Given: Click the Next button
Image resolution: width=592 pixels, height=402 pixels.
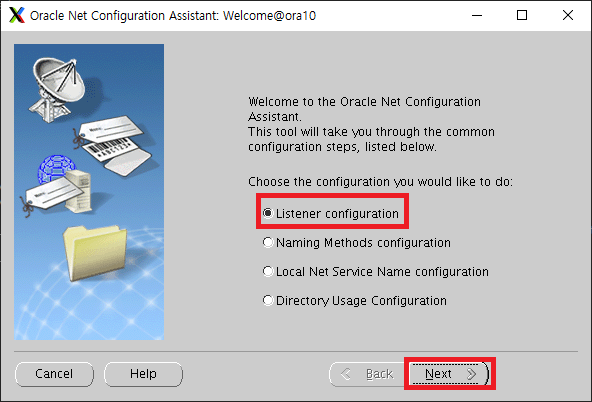Looking at the screenshot, I should [449, 374].
